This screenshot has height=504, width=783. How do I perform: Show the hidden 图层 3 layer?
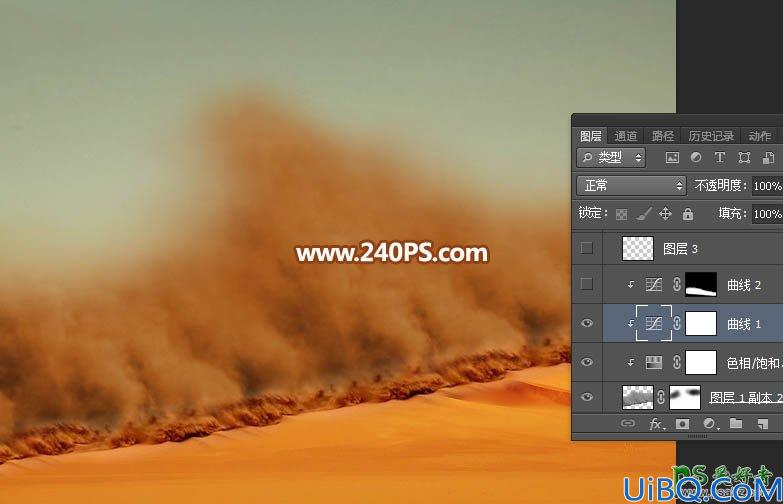pos(587,248)
